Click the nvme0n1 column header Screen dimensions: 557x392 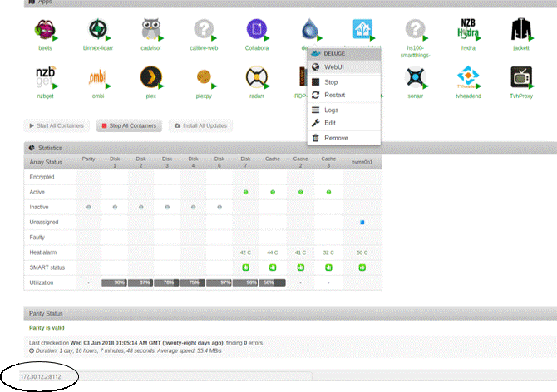(362, 162)
